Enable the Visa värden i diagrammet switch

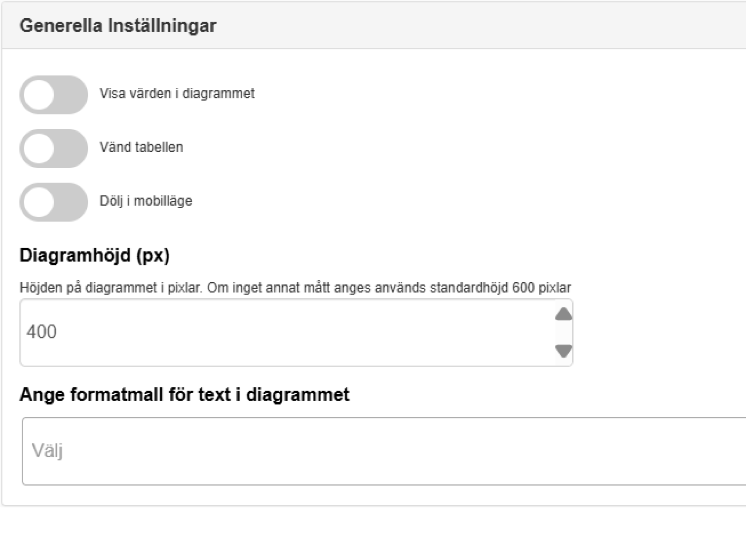(54, 95)
